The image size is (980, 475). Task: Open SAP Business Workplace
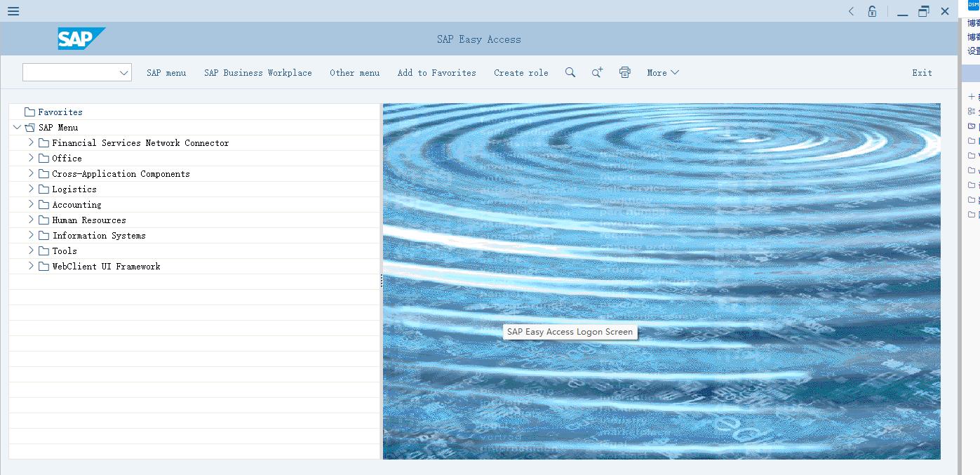pos(257,72)
